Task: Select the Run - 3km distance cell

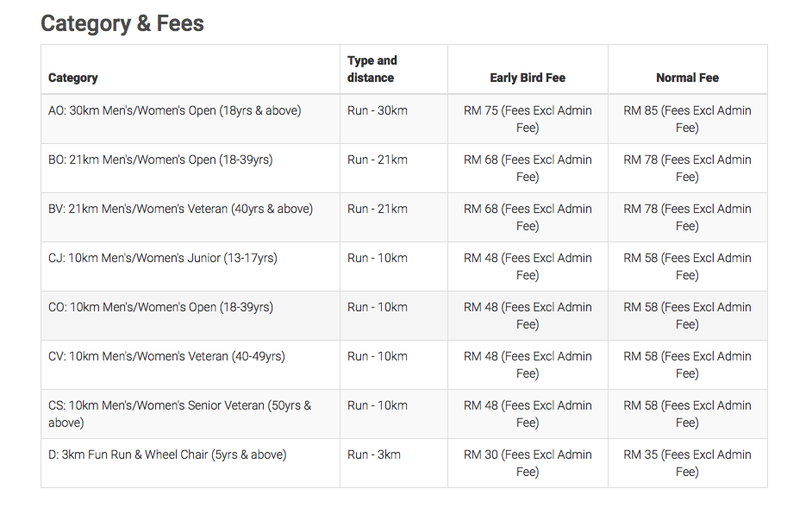Action: click(374, 454)
